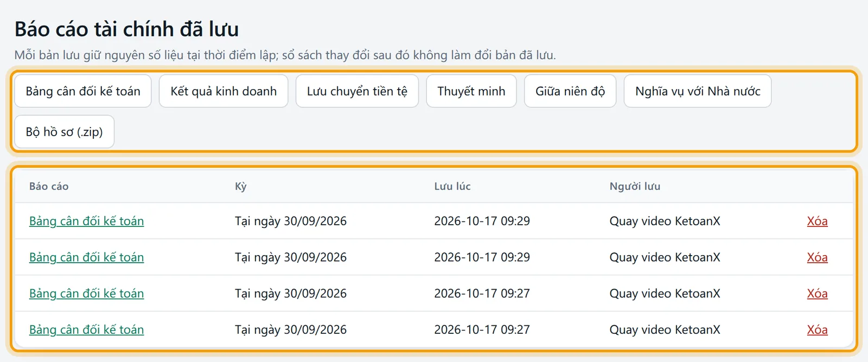Open the Giữa niên độ report
Screen dimensions: 868x362
[x=570, y=91]
